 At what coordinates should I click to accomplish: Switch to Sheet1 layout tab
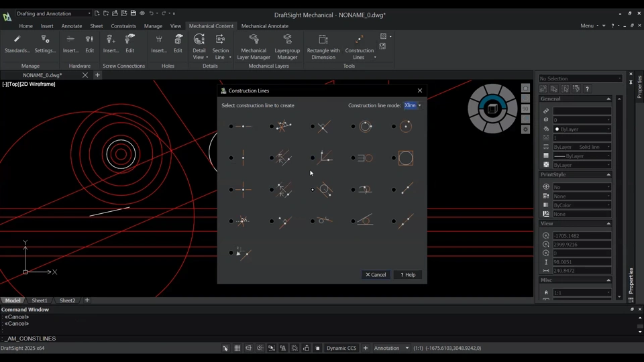(40, 300)
